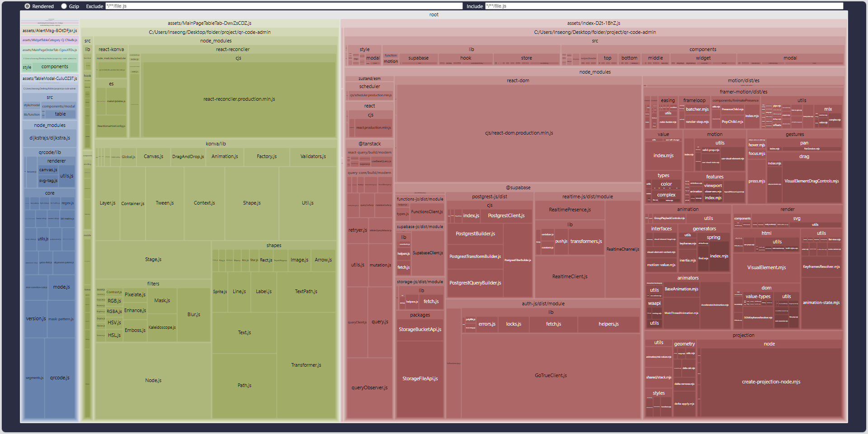Select the Container.js block
This screenshot has width=868, height=434.
132,204
